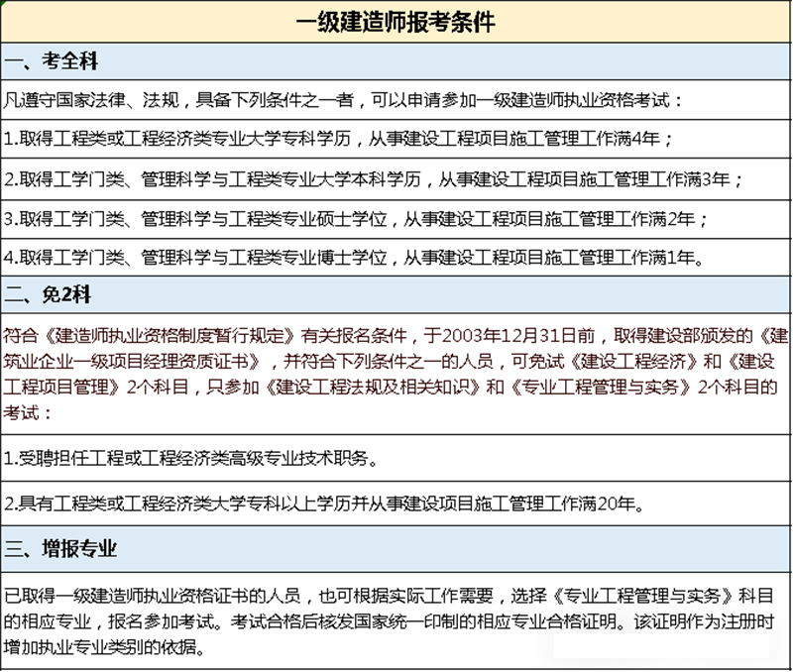Click the final line 增加执业专业类别的依据

point(103,648)
